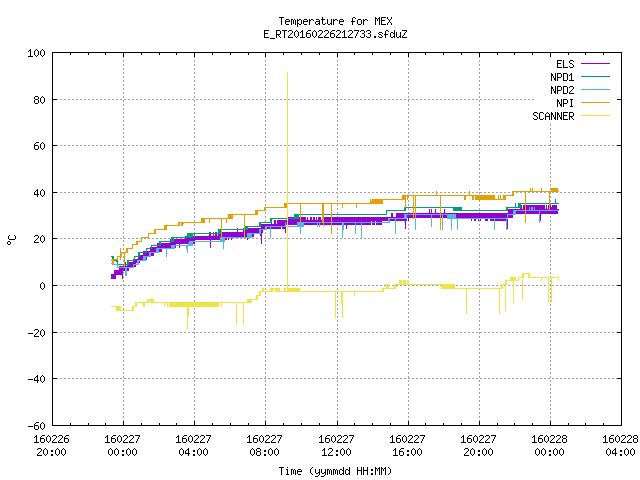Viewport: 640px width, 480px height.
Task: Click the y-axis label -20
Action: click(x=36, y=333)
